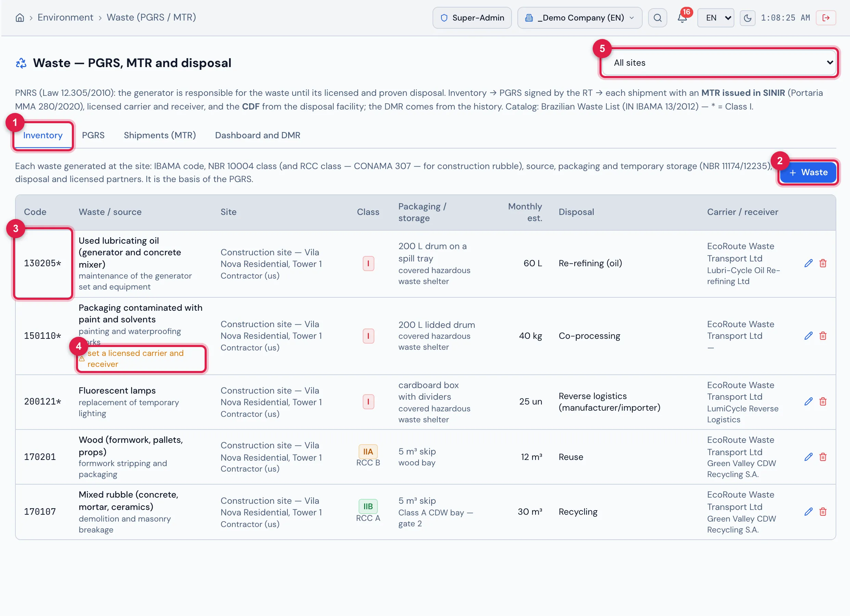Click the Co-processing disposal cell
The image size is (850, 616).
pos(589,336)
